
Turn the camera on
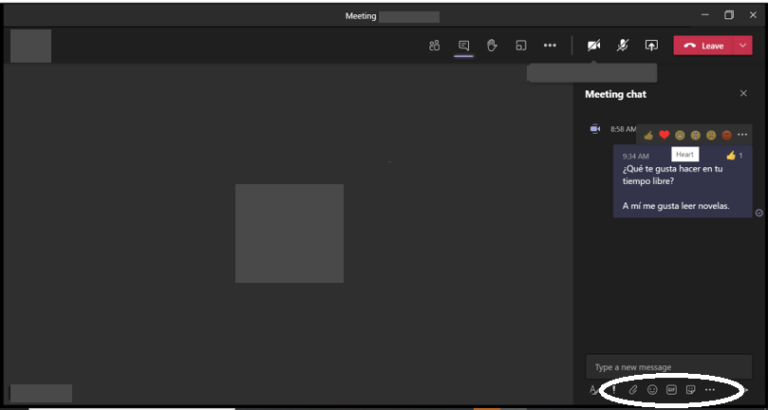coord(593,45)
